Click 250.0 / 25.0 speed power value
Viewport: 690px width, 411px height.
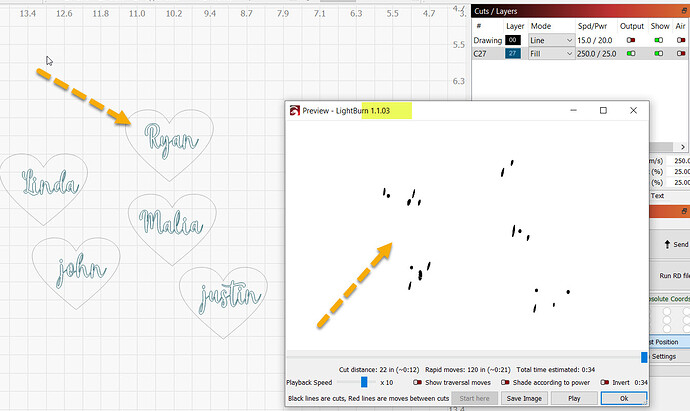(596, 54)
